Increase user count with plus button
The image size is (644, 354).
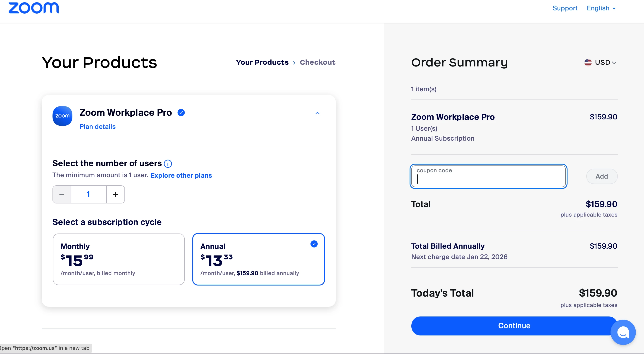click(x=115, y=194)
